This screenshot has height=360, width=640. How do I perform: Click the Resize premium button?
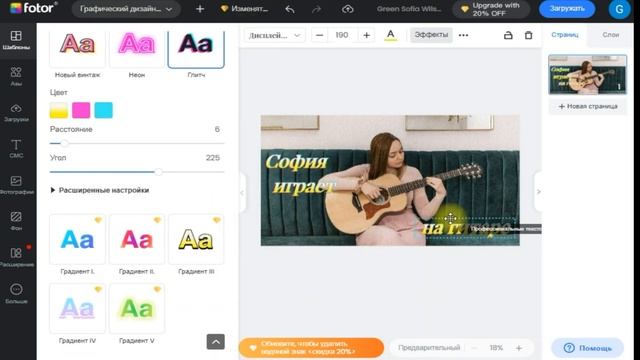tap(244, 9)
